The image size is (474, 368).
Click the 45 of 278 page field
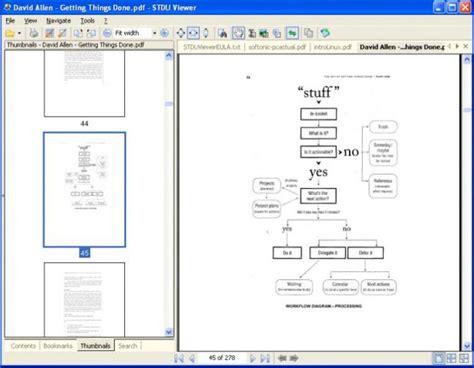click(x=222, y=358)
